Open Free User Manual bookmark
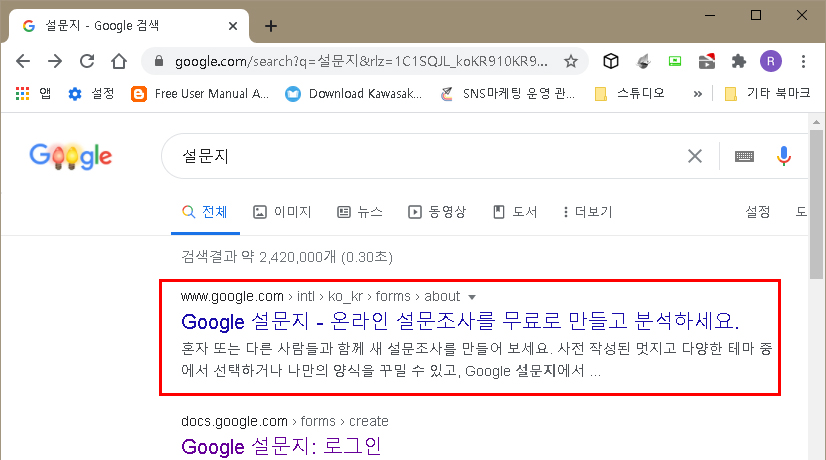 (x=200, y=94)
